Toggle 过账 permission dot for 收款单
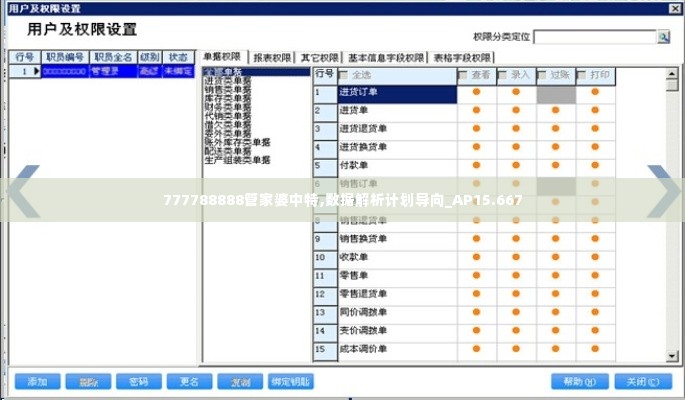Image resolution: width=685 pixels, height=400 pixels. pyautogui.click(x=555, y=257)
